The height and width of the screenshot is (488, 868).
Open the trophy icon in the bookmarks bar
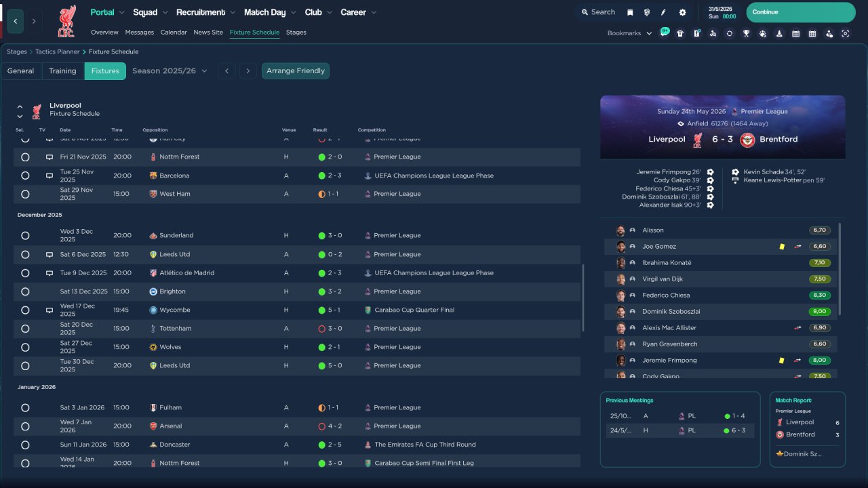coord(746,33)
